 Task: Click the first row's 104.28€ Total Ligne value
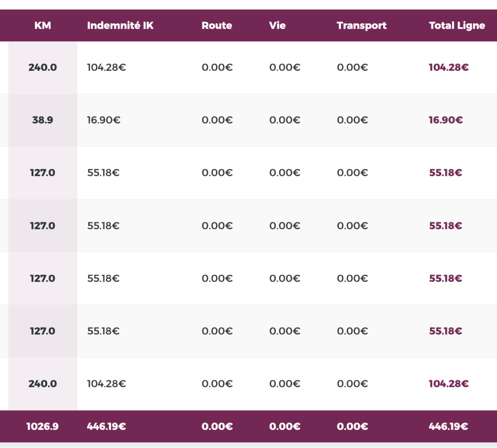pyautogui.click(x=448, y=67)
